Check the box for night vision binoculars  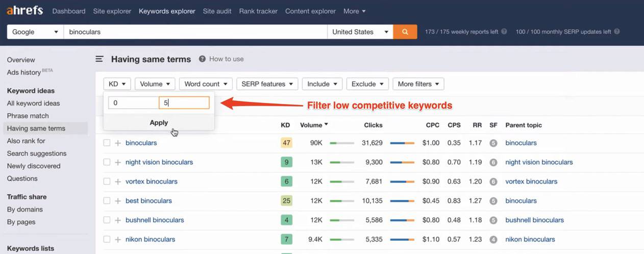click(107, 162)
